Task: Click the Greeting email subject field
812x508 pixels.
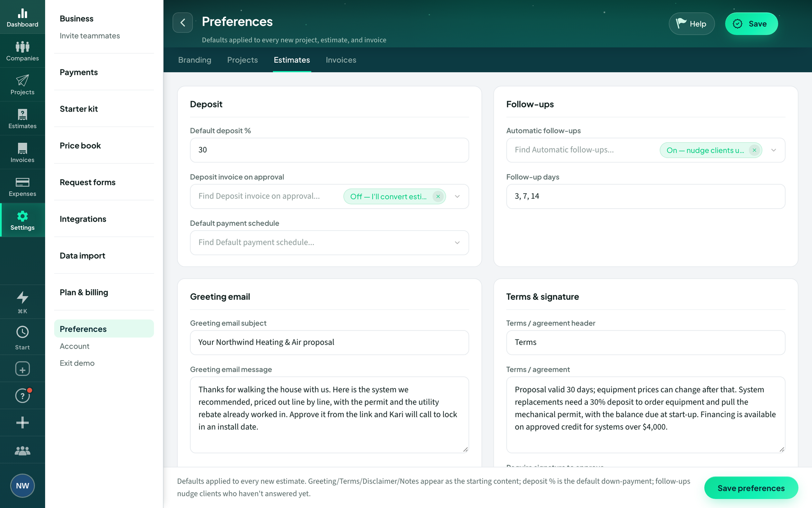Action: 329,342
